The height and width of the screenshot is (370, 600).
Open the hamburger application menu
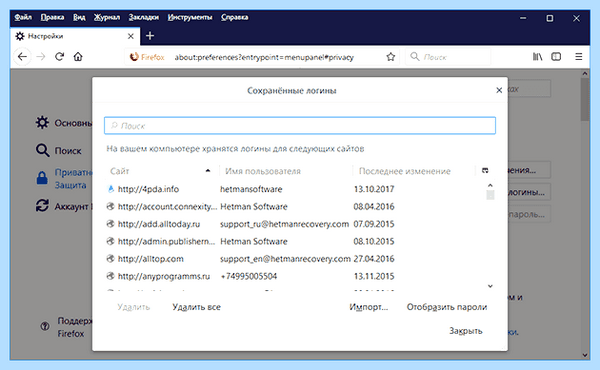click(x=579, y=57)
